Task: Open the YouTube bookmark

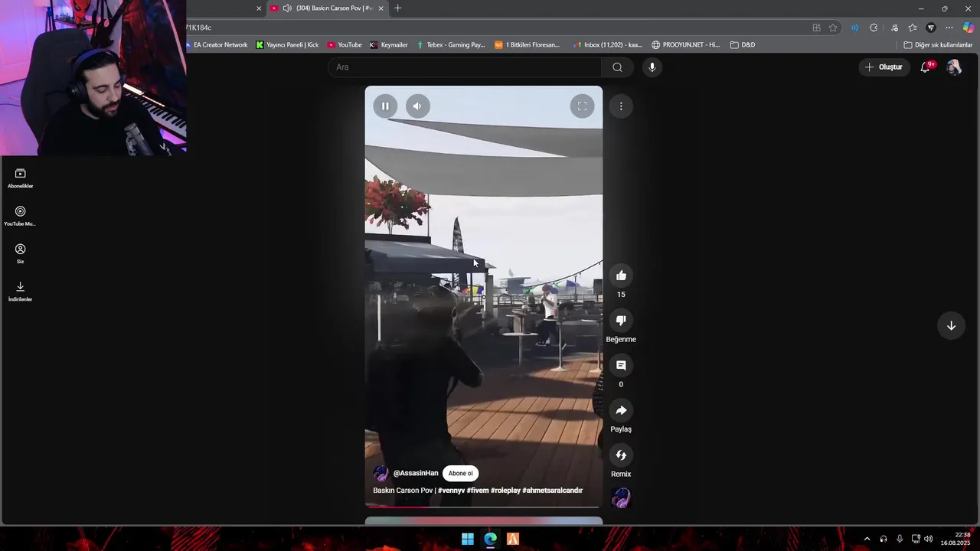Action: [x=345, y=45]
